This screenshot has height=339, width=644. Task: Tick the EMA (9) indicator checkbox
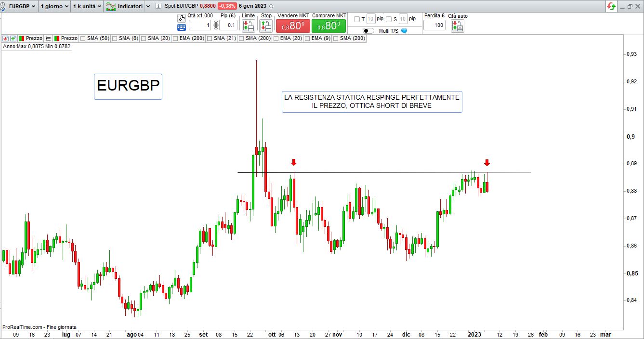307,39
